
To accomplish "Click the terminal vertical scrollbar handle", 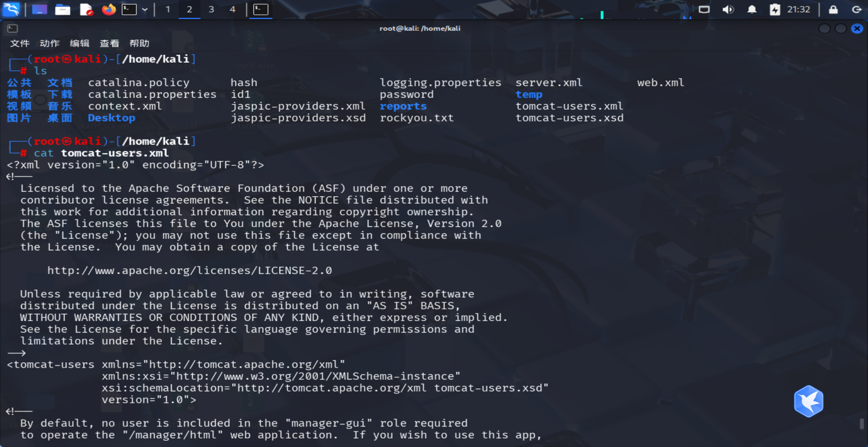I will [862, 424].
